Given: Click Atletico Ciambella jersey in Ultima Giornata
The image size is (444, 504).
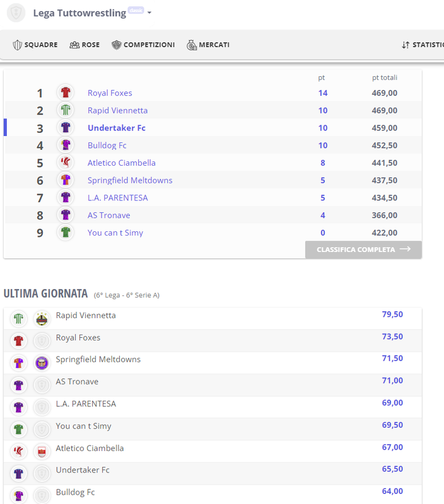Looking at the screenshot, I should pyautogui.click(x=19, y=451).
